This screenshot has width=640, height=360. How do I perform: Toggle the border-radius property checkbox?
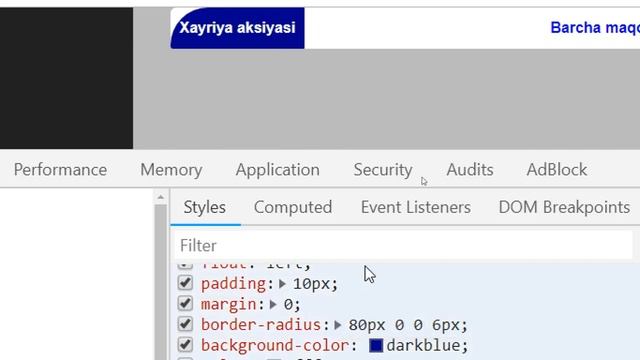pos(185,324)
